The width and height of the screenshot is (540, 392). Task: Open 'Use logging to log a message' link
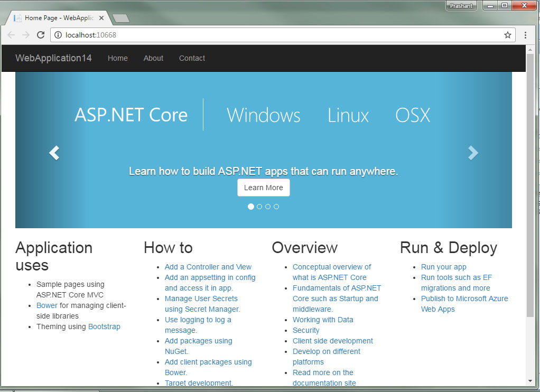(198, 325)
